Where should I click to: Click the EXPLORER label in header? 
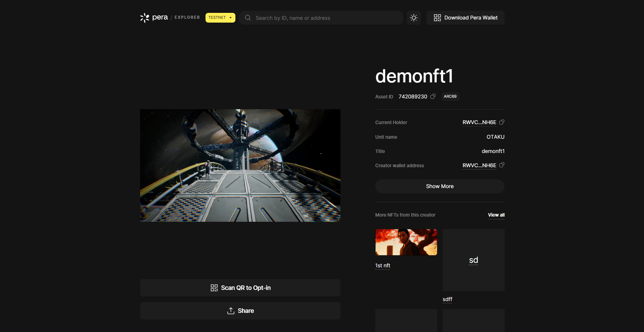point(187,17)
